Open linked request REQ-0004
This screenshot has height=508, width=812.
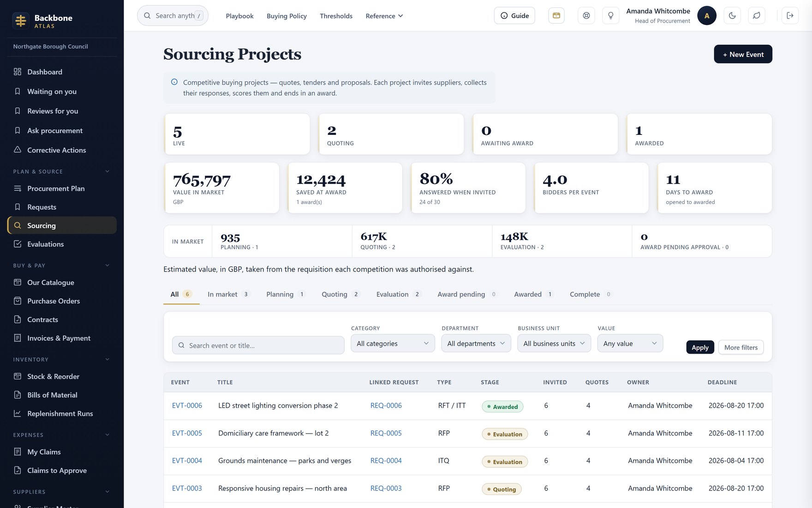tap(386, 460)
